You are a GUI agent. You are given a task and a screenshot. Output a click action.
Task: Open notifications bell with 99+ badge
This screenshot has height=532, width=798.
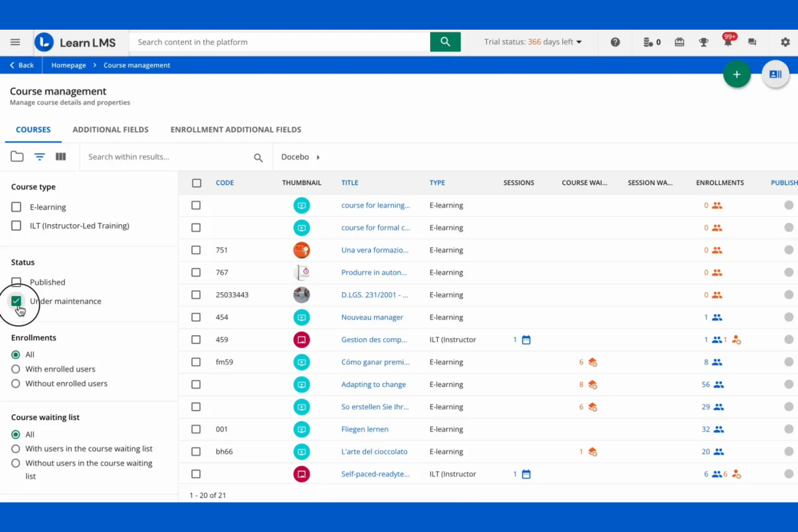coord(728,42)
